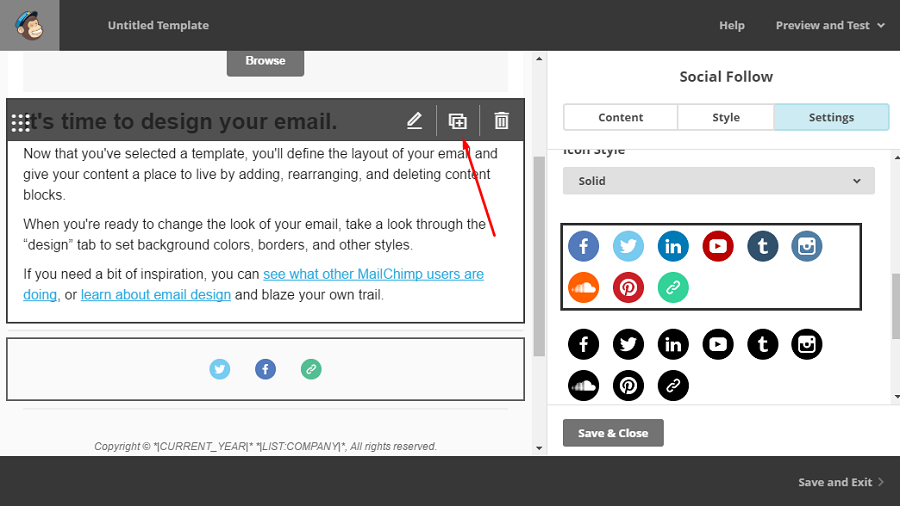
Task: Select black YouTube icon style
Action: tap(717, 344)
